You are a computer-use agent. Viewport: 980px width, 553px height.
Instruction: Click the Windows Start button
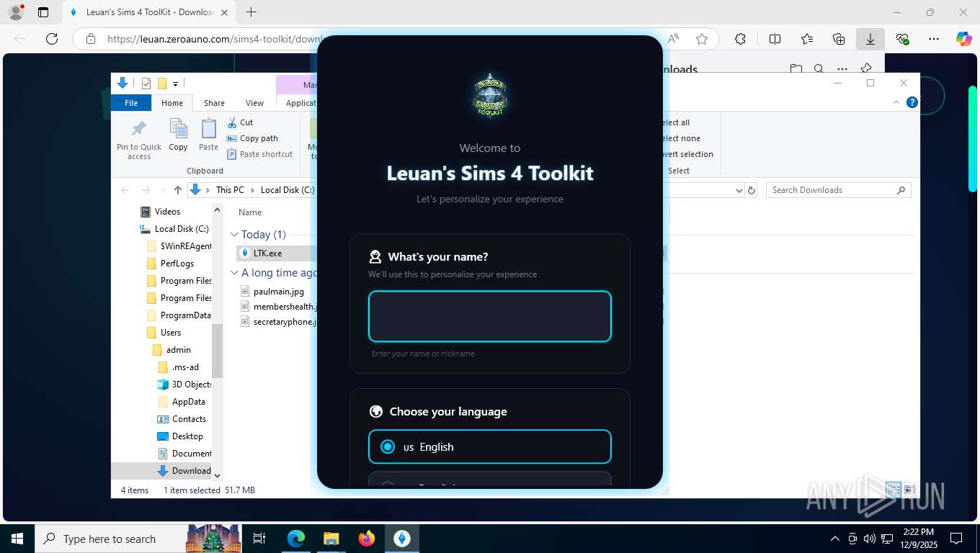(x=17, y=538)
